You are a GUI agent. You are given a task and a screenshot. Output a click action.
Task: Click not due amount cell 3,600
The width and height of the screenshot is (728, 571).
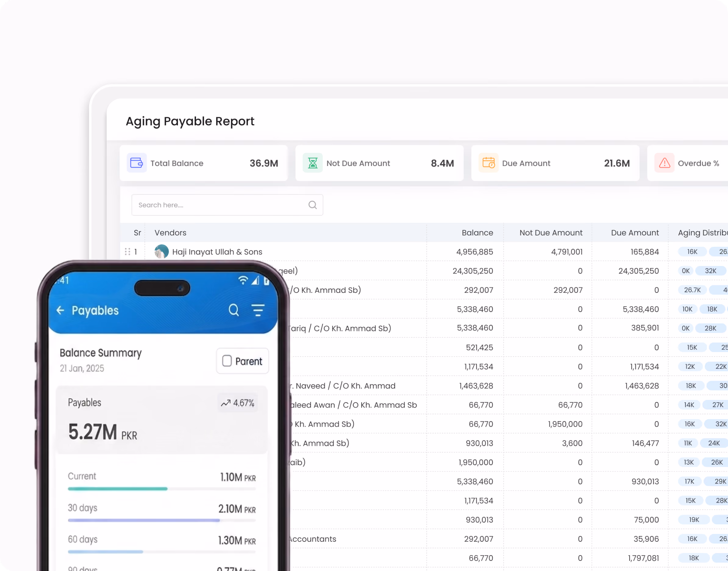[x=572, y=443]
